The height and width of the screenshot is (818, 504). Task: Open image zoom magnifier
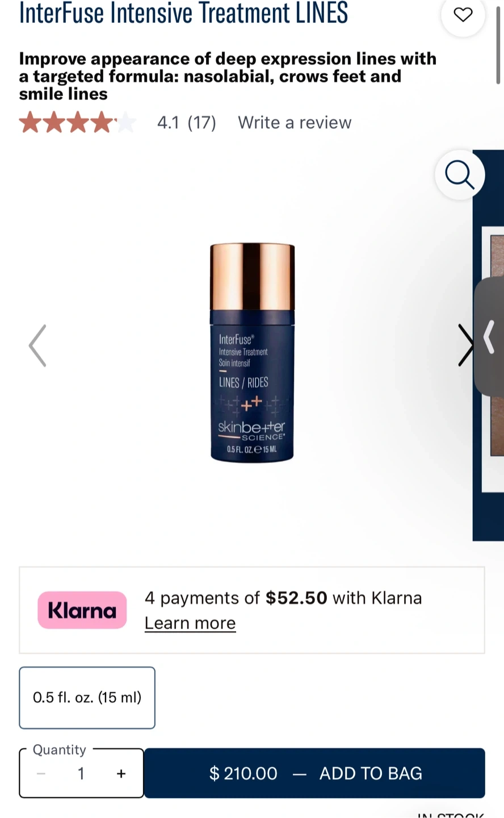[x=460, y=175]
